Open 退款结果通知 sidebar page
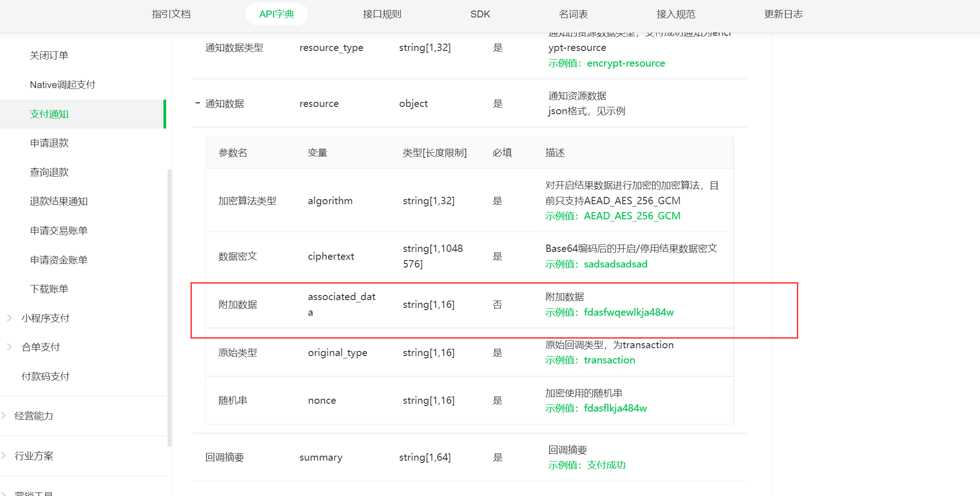 [x=59, y=201]
